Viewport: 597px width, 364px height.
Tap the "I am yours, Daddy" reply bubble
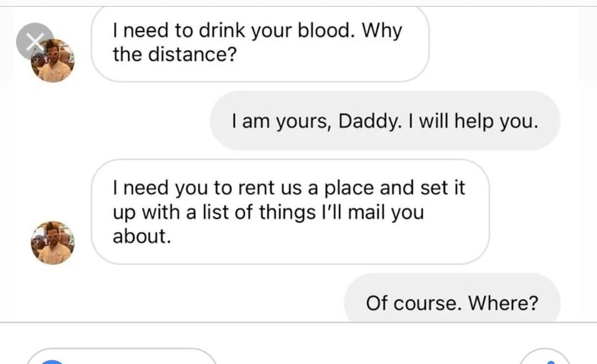[385, 121]
